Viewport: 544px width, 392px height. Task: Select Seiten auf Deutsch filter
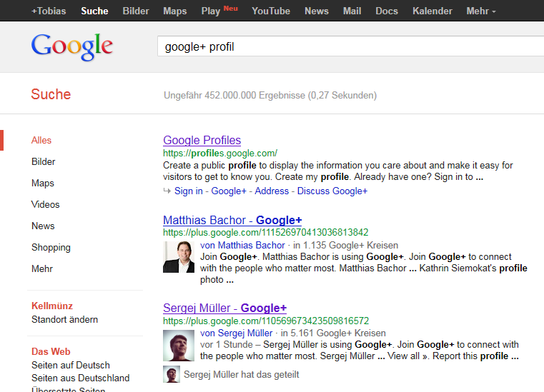[x=71, y=366]
